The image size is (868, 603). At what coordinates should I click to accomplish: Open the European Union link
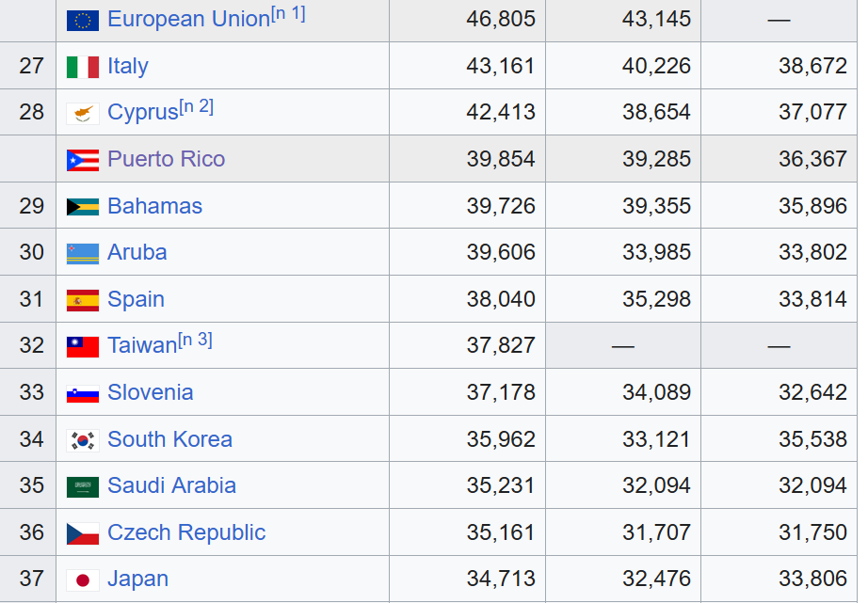click(188, 20)
